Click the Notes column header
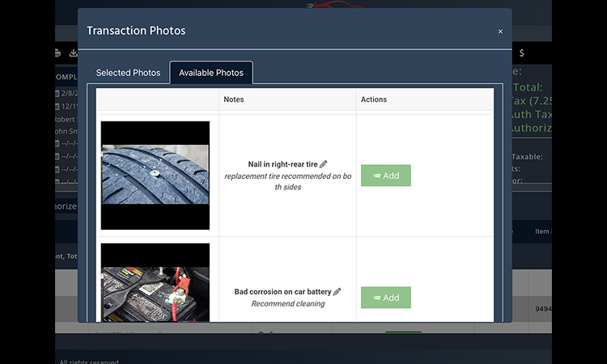 pos(234,99)
